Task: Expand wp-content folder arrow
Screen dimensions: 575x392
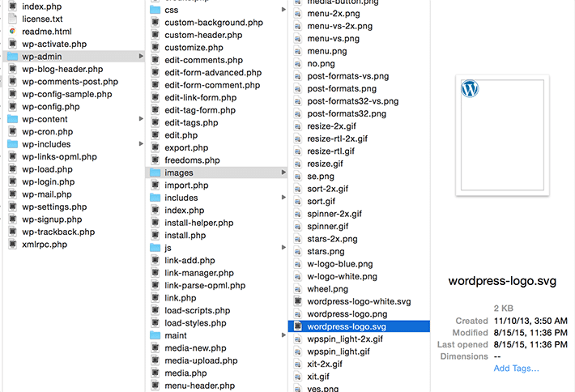Action: tap(140, 119)
